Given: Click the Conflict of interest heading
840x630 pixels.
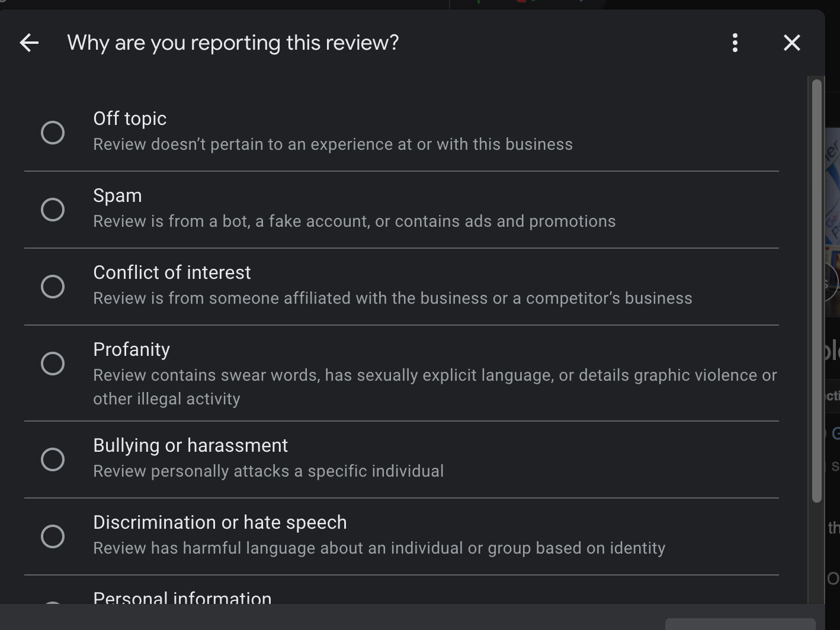Looking at the screenshot, I should (172, 272).
